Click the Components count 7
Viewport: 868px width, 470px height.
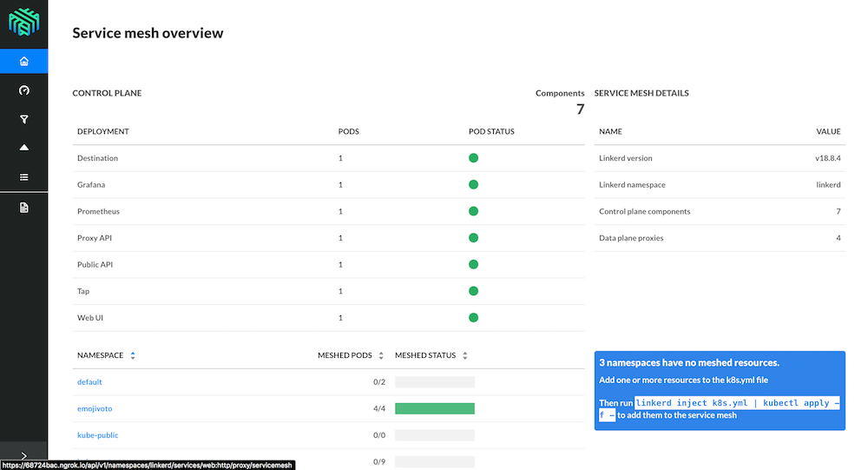tap(580, 109)
